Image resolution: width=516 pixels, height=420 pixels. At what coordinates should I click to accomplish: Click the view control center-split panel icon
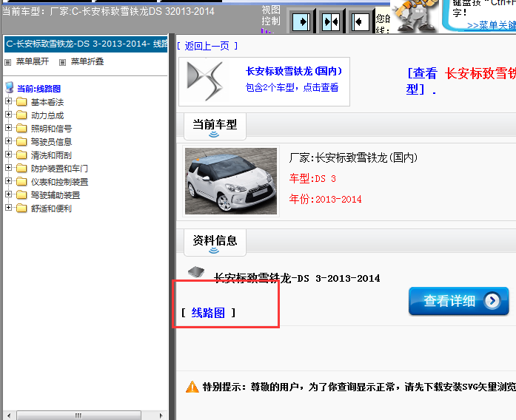click(x=331, y=22)
